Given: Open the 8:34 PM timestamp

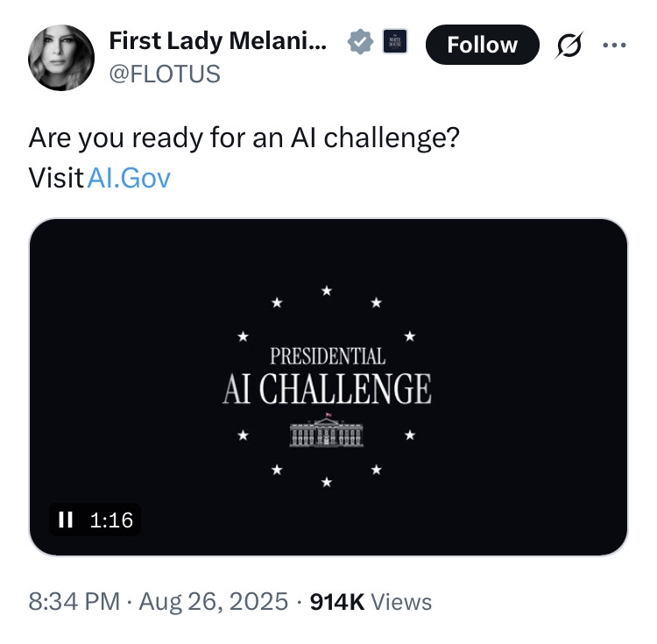Looking at the screenshot, I should [x=74, y=602].
